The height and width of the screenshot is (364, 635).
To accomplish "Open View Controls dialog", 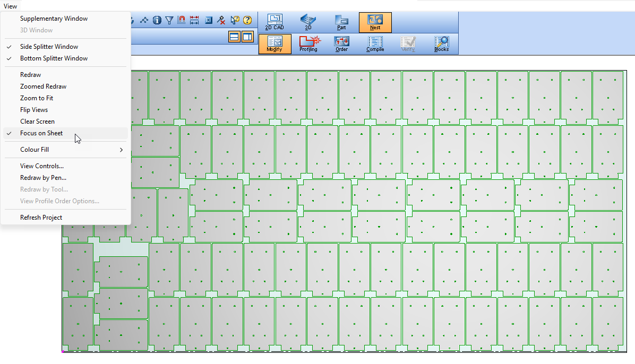I will pyautogui.click(x=66, y=166).
